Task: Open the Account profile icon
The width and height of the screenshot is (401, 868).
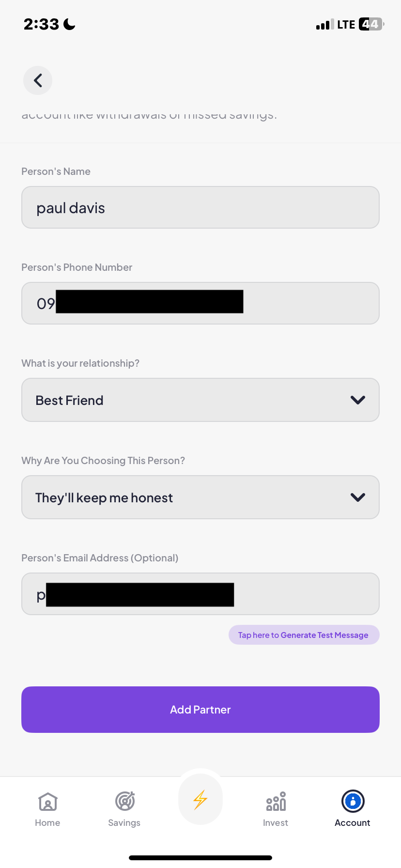Action: [x=353, y=801]
